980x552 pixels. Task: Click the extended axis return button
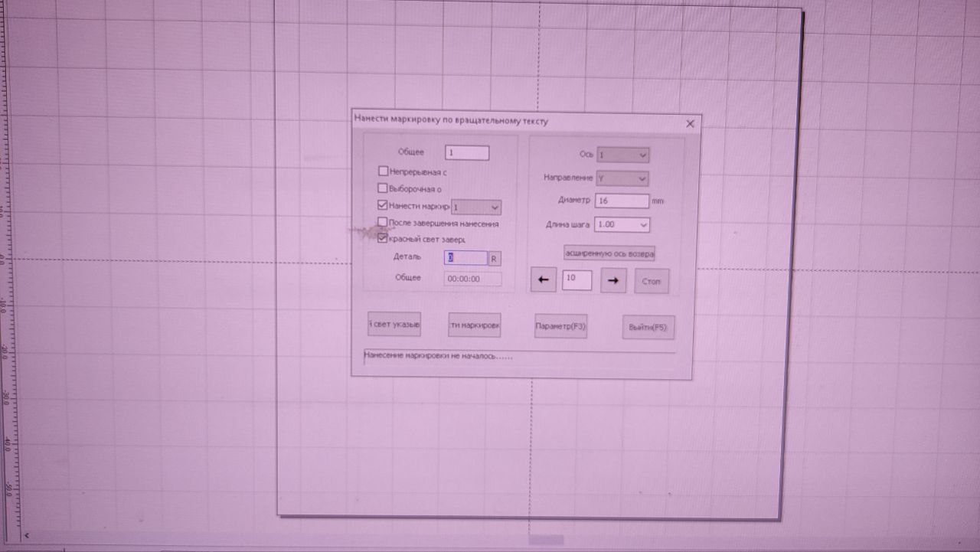(x=609, y=253)
